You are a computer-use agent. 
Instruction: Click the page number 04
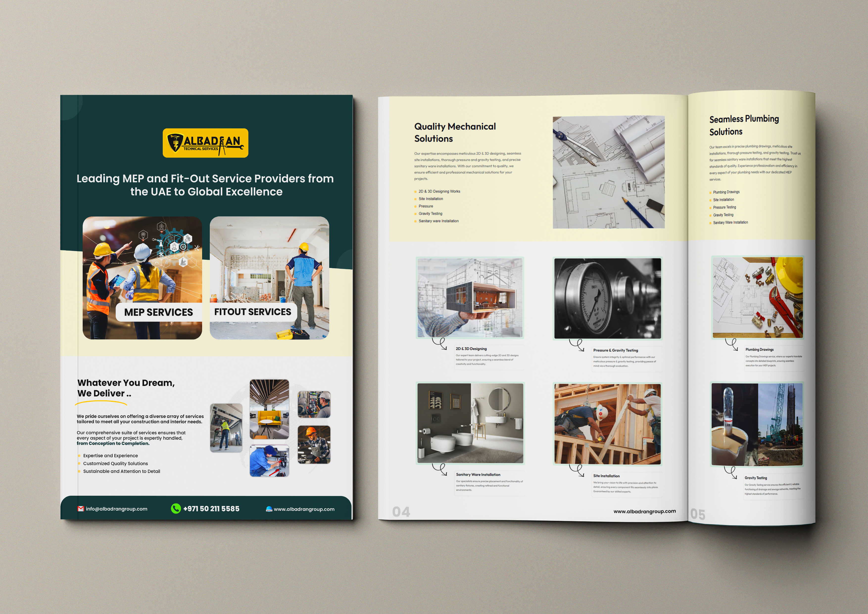[401, 512]
